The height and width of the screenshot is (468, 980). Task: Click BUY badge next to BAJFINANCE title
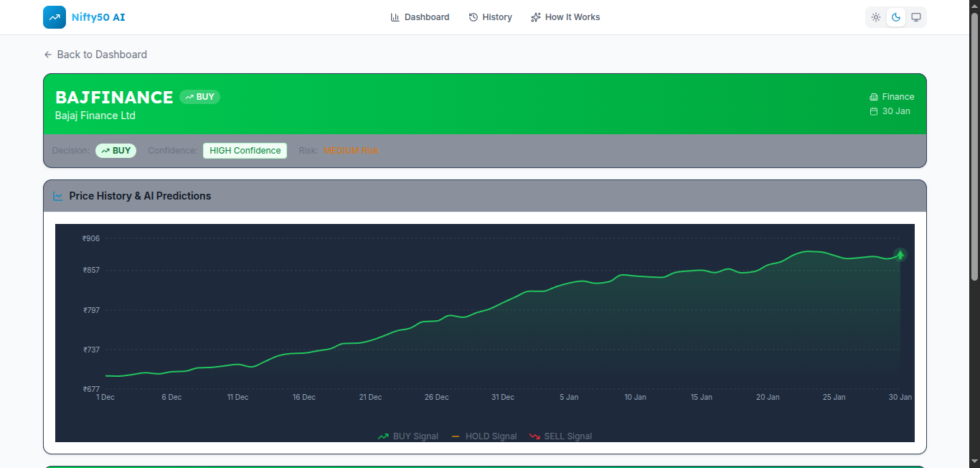[199, 97]
